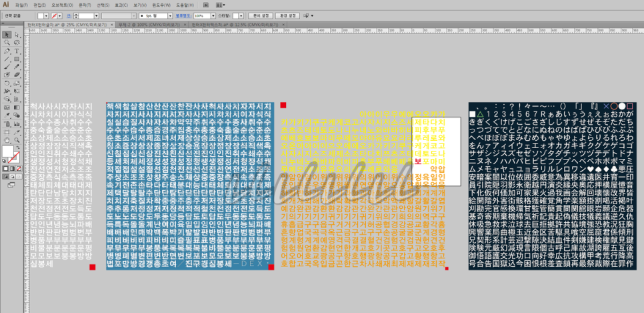Viewport: 644px width, 313px height.
Task: Select the Lasso tool
Action: (x=17, y=43)
